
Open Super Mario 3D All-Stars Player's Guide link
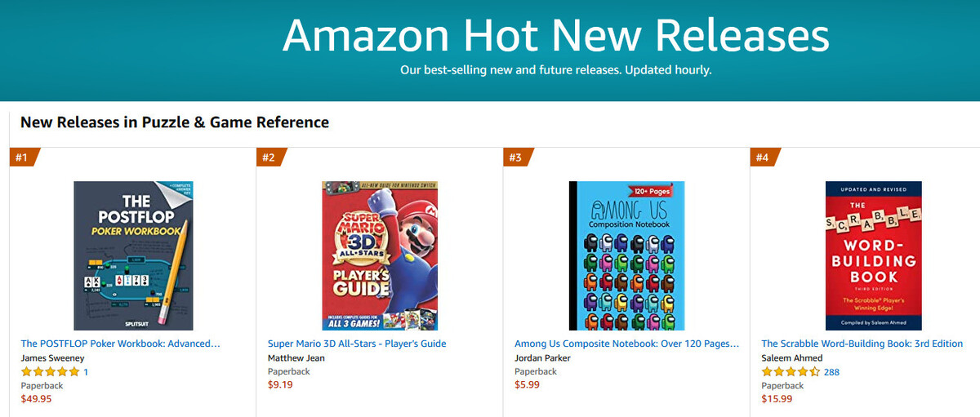(357, 344)
